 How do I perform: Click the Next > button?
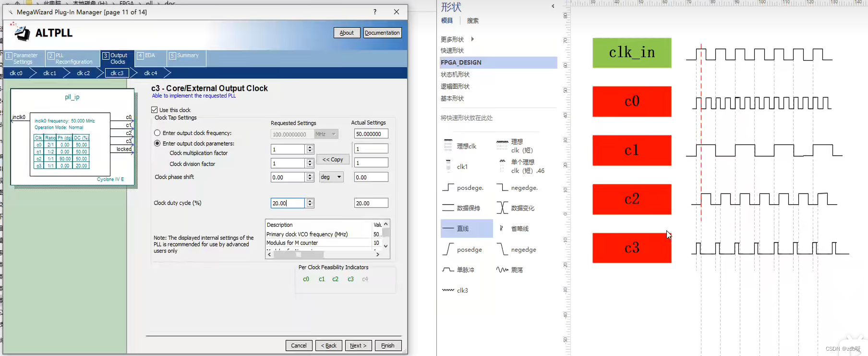(358, 345)
